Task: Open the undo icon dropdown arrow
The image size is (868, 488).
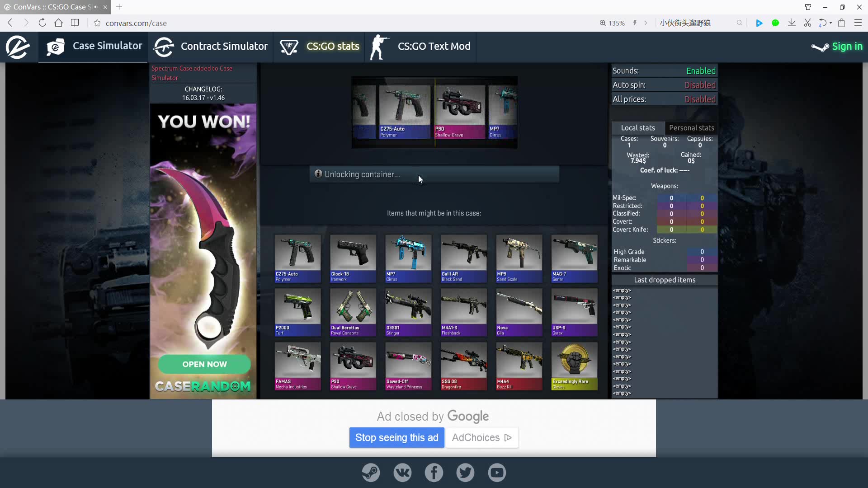Action: click(x=831, y=23)
